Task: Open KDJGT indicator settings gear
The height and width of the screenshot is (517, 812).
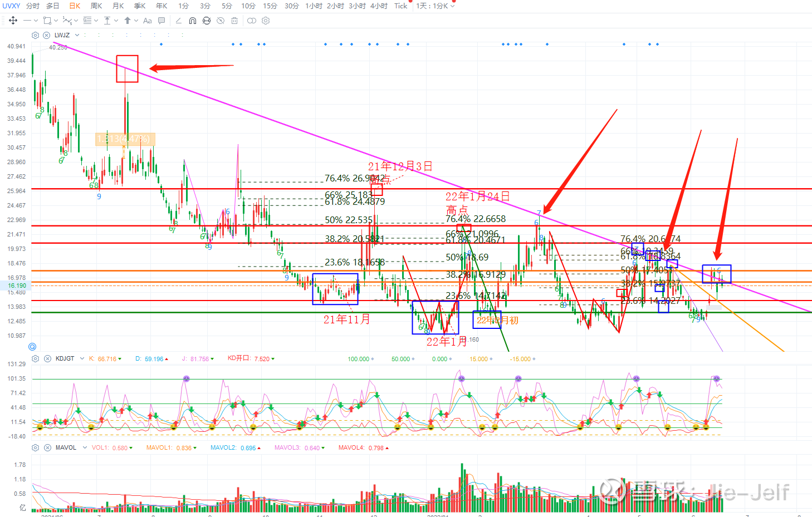Action: pos(36,358)
